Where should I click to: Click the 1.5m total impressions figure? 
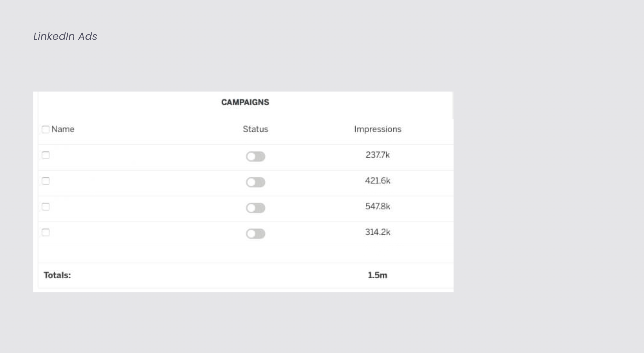pyautogui.click(x=377, y=275)
